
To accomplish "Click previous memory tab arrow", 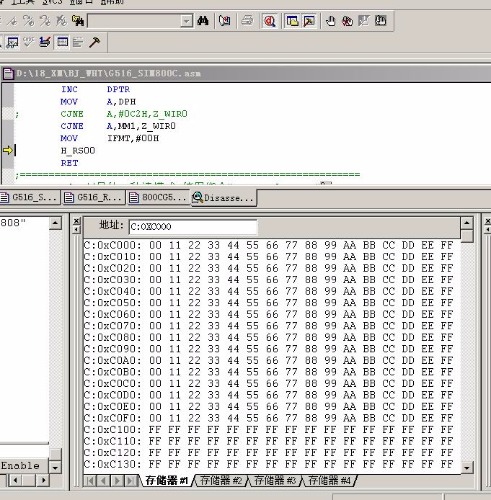I will pos(103,481).
